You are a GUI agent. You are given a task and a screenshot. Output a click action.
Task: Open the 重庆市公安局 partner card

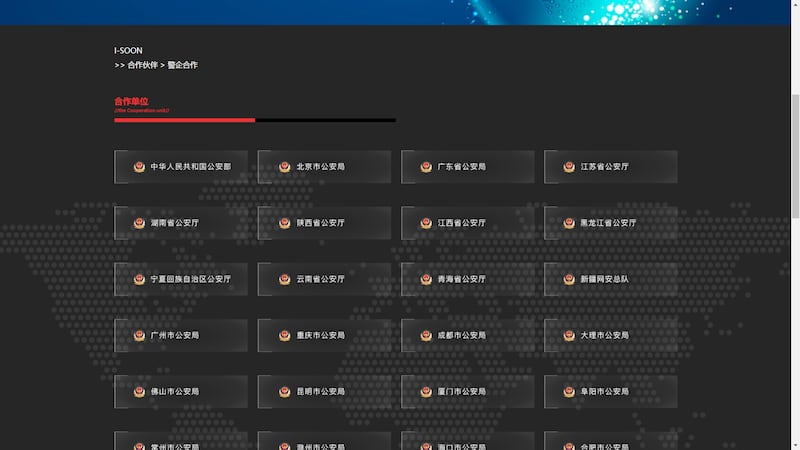point(324,335)
